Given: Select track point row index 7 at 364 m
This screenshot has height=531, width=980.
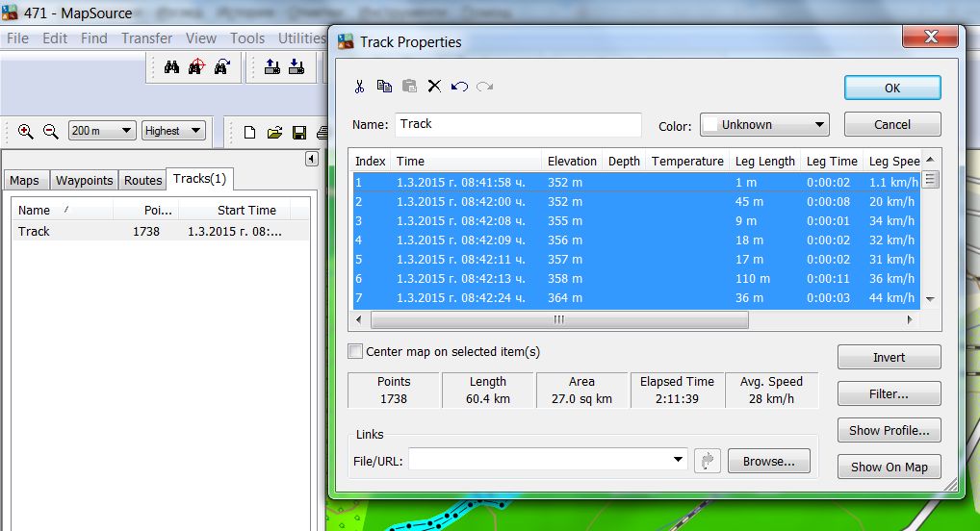Looking at the screenshot, I should pos(635,298).
